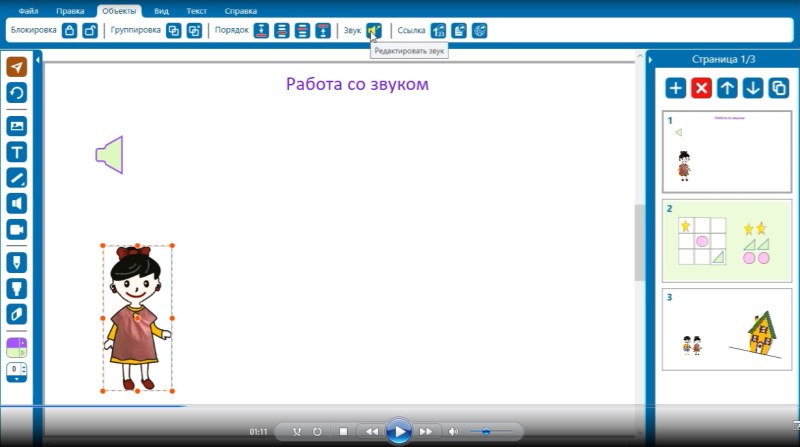Select the pen marker tool
Screen dimensions: 800x447
17,263
